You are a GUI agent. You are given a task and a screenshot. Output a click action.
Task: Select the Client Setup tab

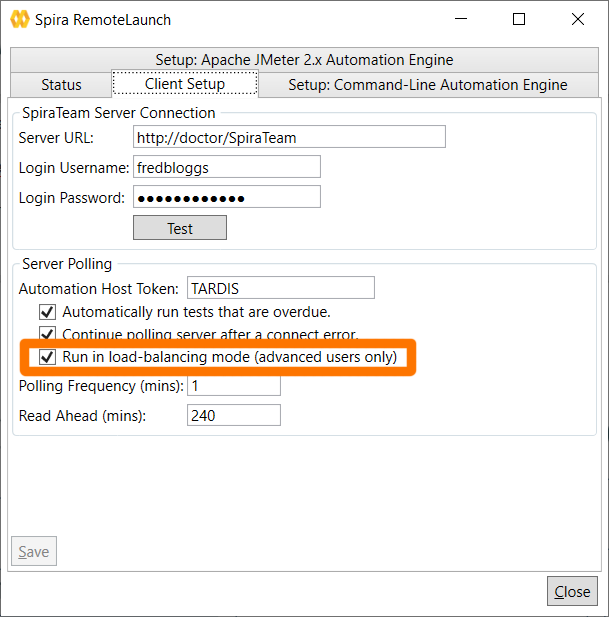(x=185, y=85)
